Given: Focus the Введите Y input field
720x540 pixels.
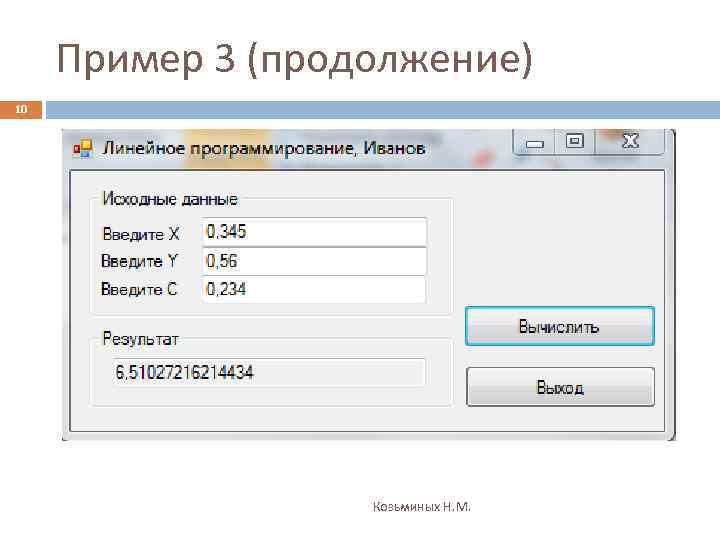Looking at the screenshot, I should [314, 261].
